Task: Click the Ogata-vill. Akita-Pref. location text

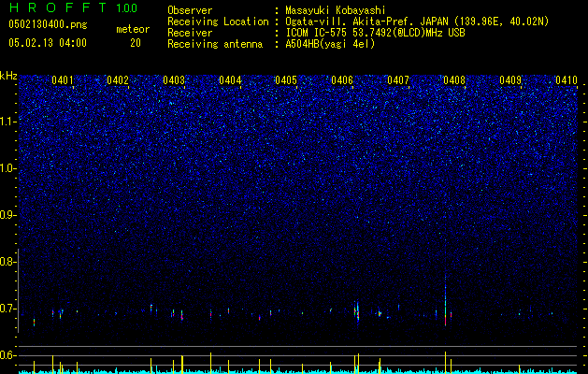Action: [417, 22]
